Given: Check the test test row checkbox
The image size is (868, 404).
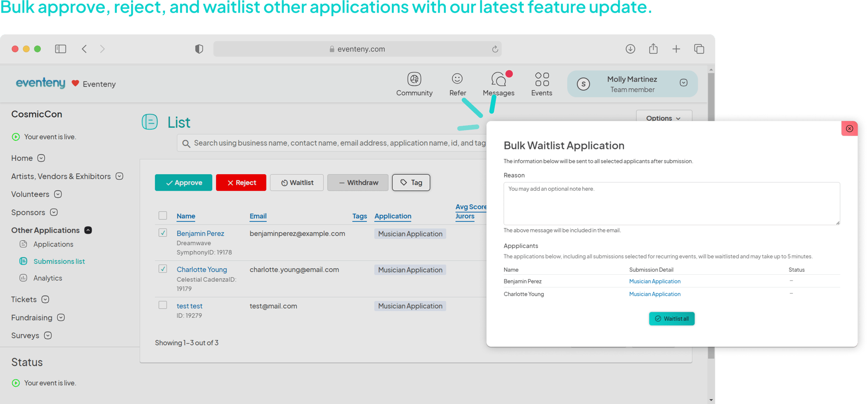Looking at the screenshot, I should pyautogui.click(x=163, y=305).
